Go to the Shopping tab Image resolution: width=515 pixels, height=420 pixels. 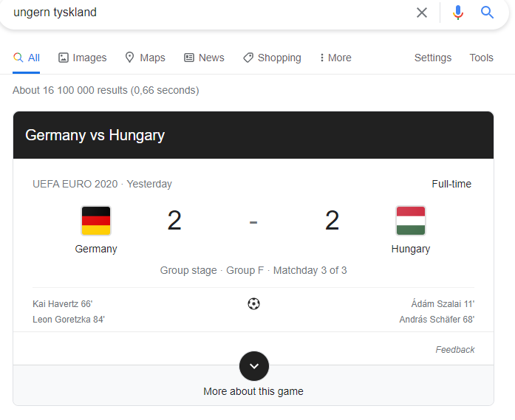pyautogui.click(x=272, y=58)
